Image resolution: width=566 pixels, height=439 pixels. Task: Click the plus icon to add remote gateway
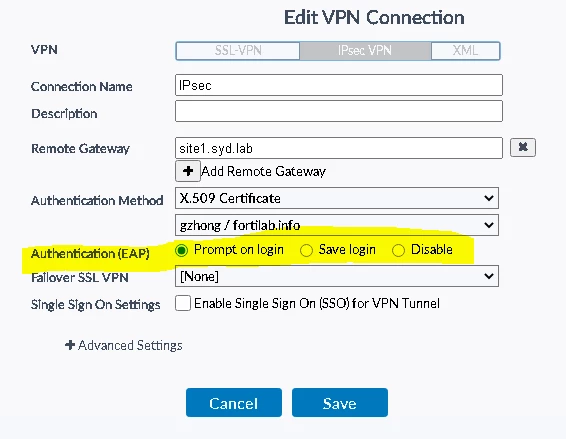pos(188,171)
